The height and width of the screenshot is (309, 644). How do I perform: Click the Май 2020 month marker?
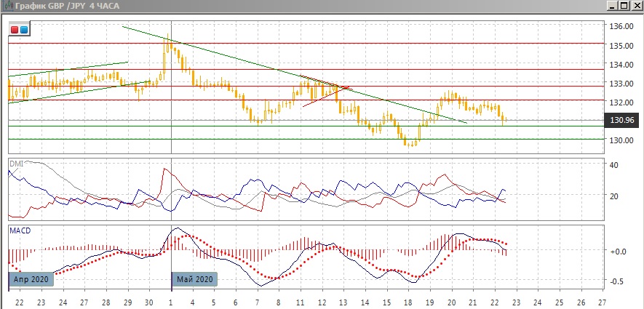point(194,279)
